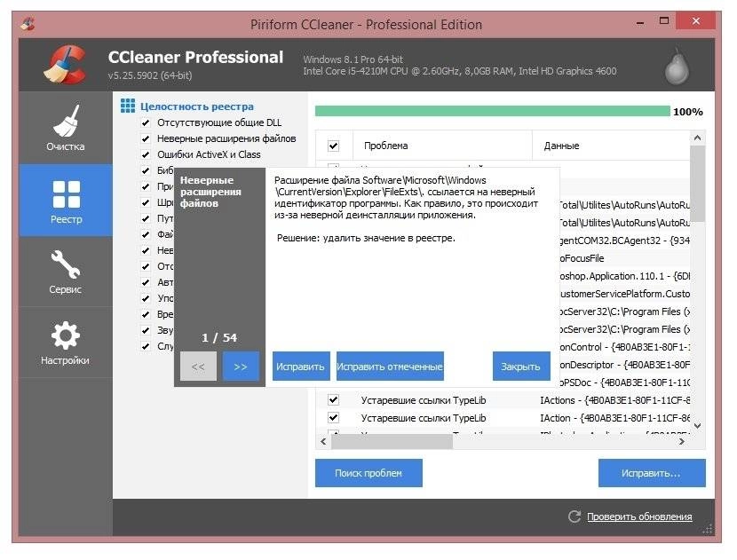
Task: Uncheck Неверные расширения файлов option
Action: pos(146,139)
